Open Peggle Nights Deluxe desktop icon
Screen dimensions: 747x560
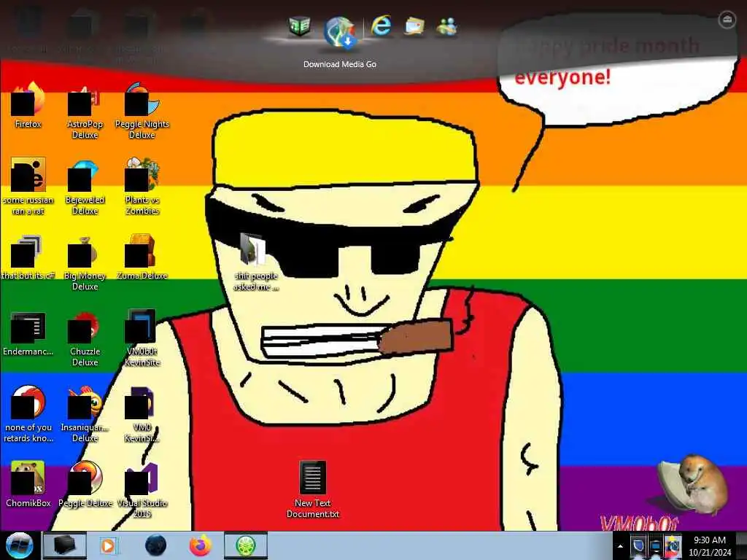pyautogui.click(x=142, y=111)
